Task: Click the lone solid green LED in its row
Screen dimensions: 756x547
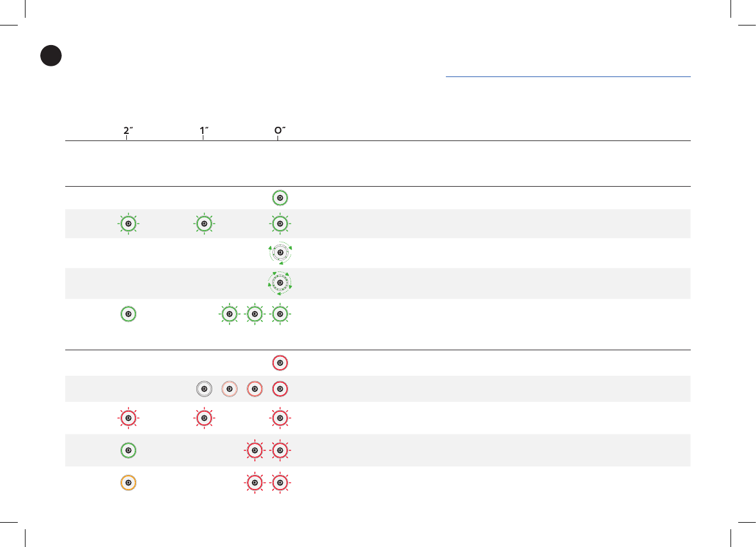Action: point(280,197)
